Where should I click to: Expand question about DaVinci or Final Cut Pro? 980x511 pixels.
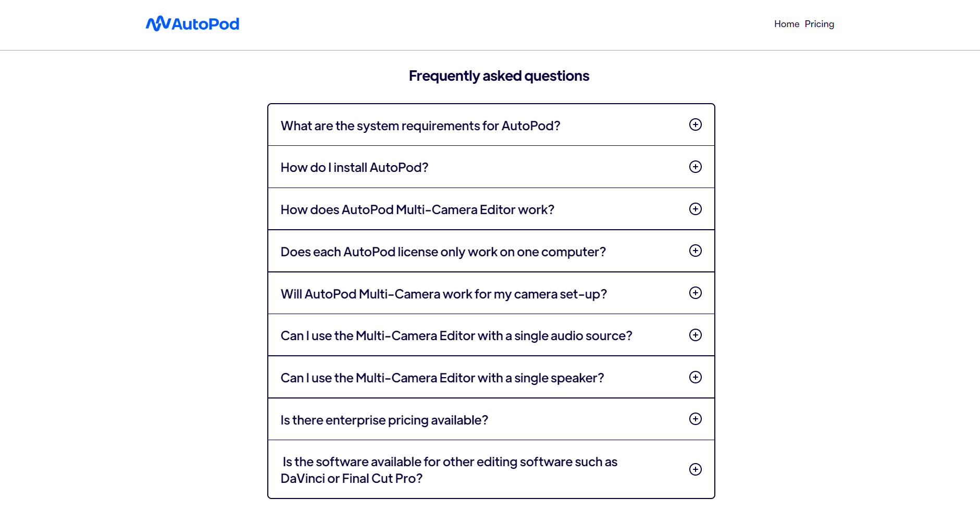coord(449,470)
